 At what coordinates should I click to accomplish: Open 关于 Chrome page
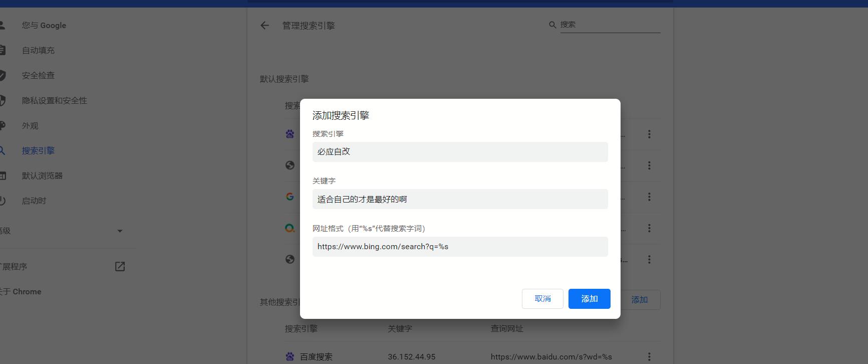pos(21,292)
